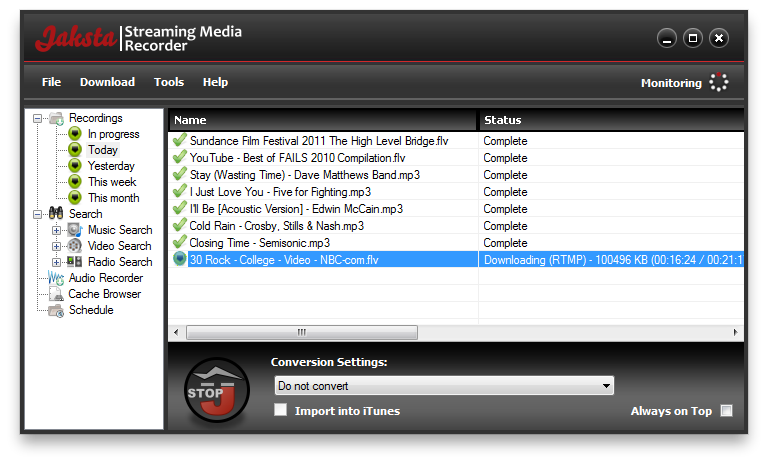Expand the Radio Search node

point(56,262)
